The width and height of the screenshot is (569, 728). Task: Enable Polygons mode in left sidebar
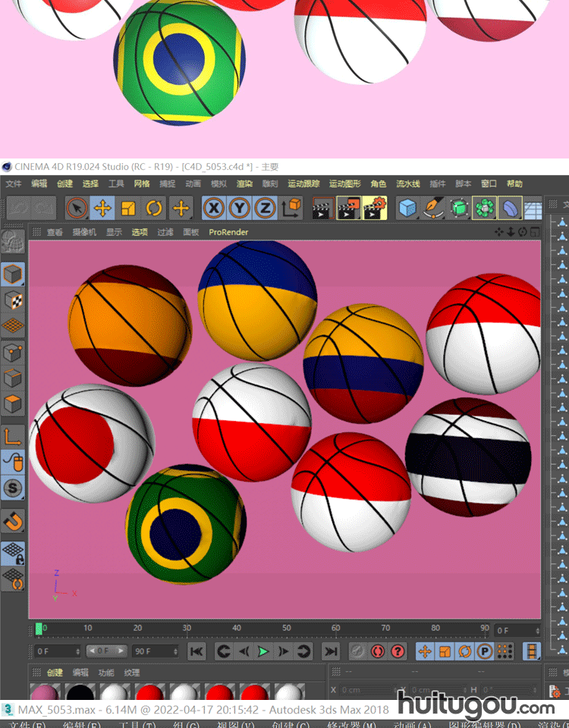(x=13, y=403)
